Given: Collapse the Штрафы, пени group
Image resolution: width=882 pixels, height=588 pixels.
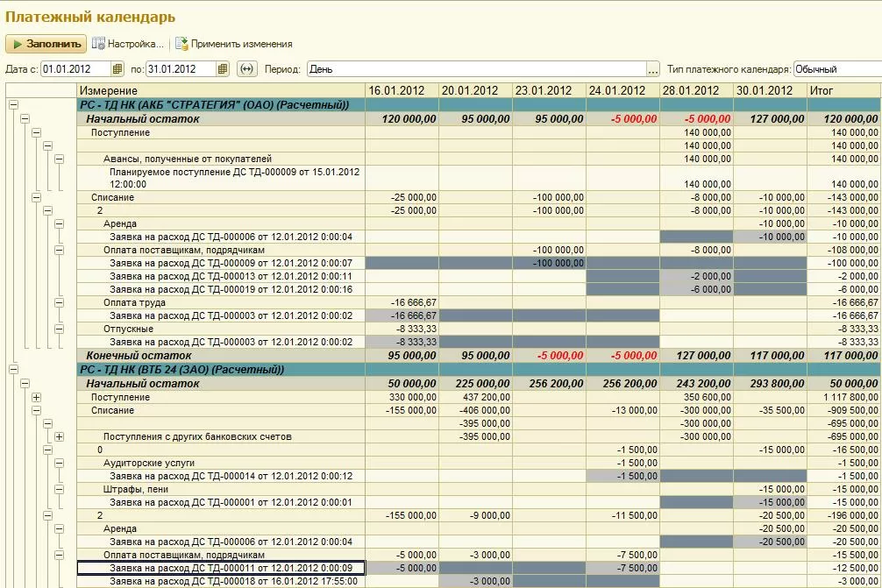Looking at the screenshot, I should pos(59,489).
